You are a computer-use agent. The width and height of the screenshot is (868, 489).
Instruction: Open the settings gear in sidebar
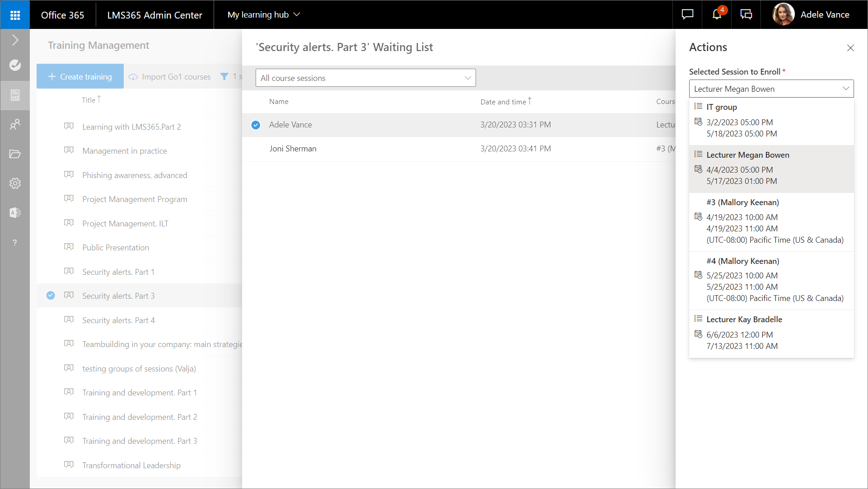15,183
